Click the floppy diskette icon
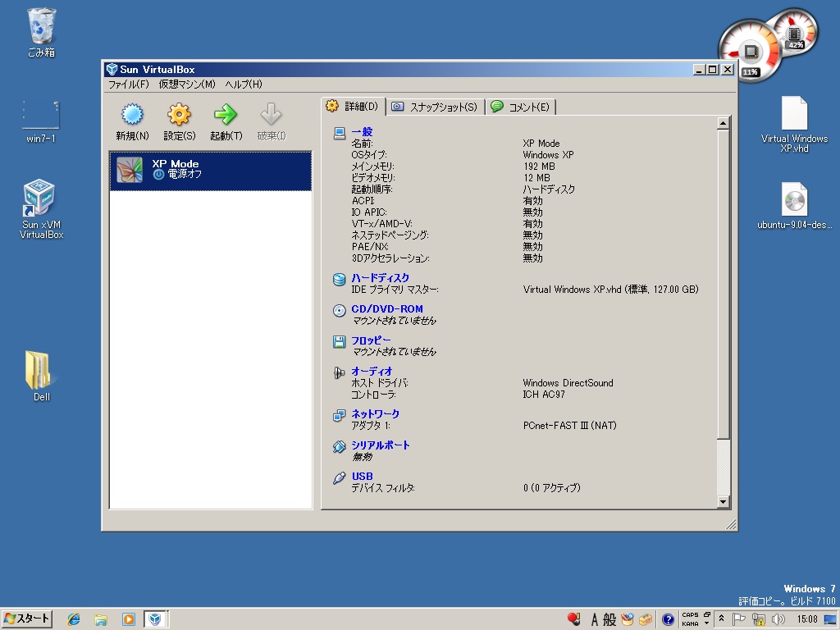Image resolution: width=840 pixels, height=630 pixels. point(339,342)
